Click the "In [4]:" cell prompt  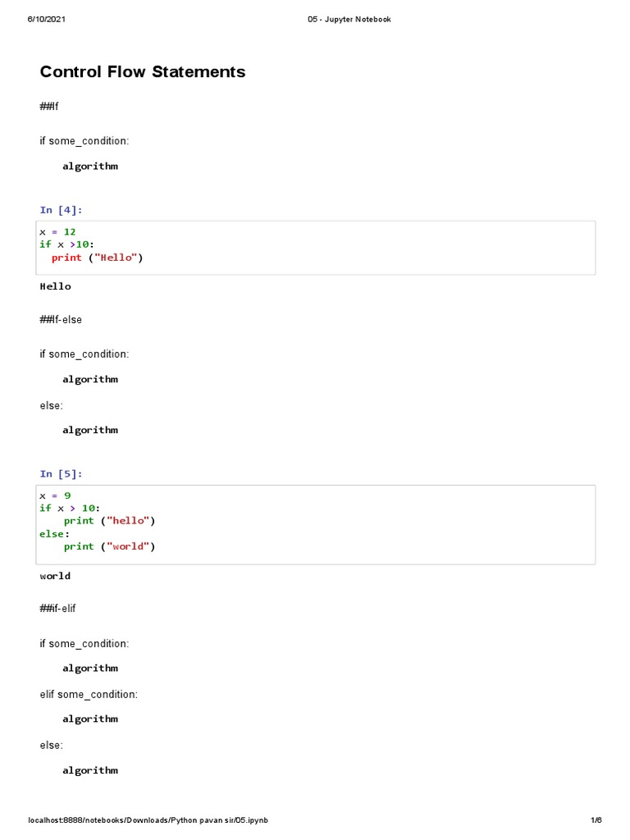coord(61,210)
